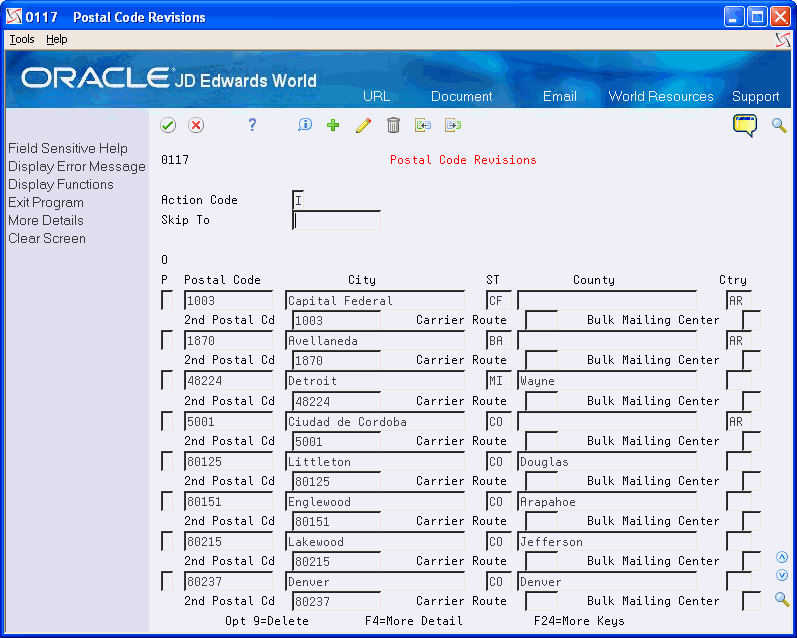Viewport: 797px width, 638px height.
Task: Click the City field Capital Federal
Action: coord(375,300)
